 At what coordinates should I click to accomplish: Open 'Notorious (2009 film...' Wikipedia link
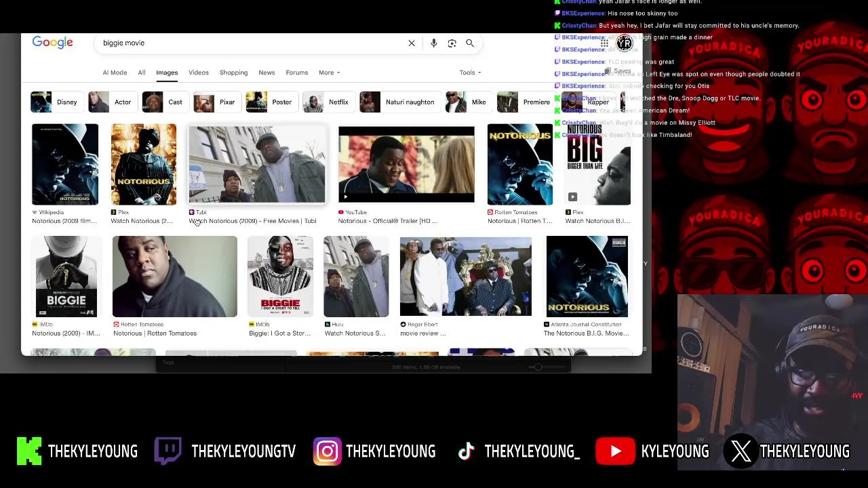point(64,221)
